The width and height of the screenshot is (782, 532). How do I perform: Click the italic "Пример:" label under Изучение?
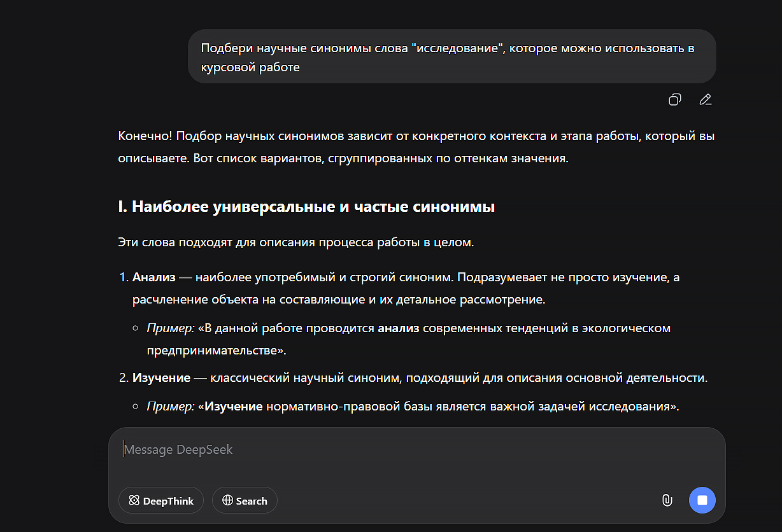tap(171, 406)
